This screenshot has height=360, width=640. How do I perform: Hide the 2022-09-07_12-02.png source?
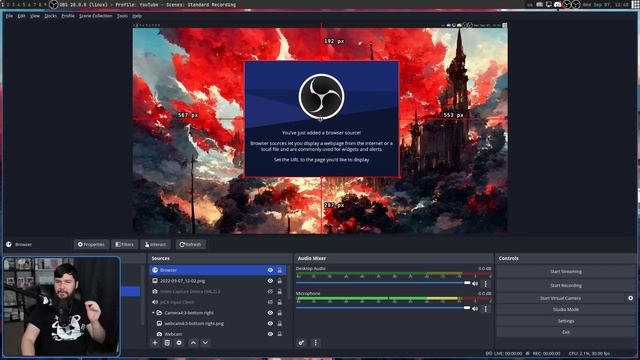pos(270,281)
